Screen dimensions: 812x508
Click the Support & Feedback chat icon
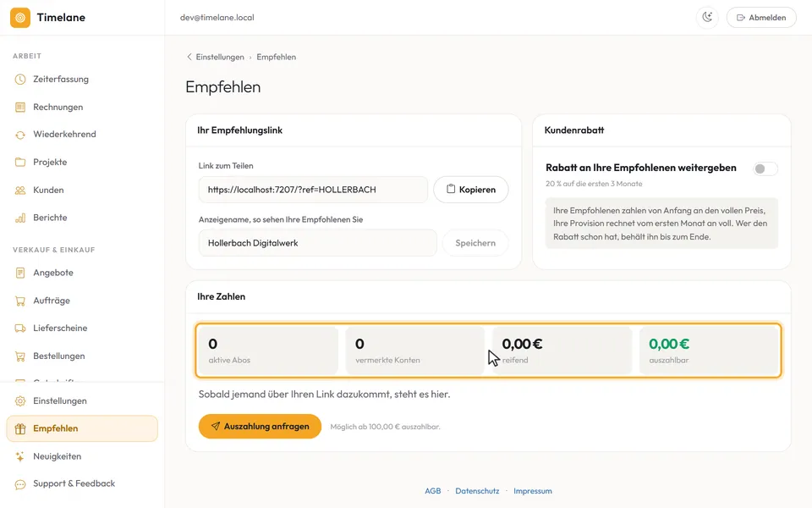coord(20,484)
